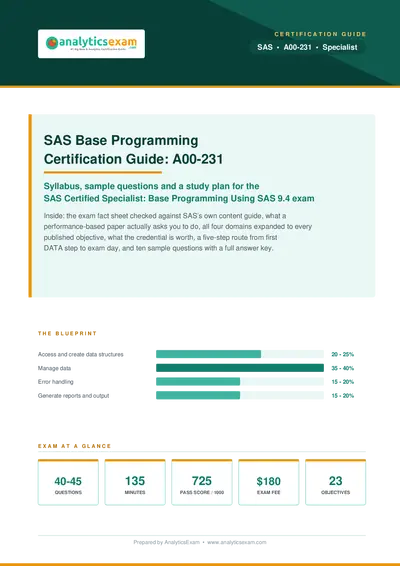
Task: Click the '40-45 QUESTIONS' card
Action: pyautogui.click(x=68, y=482)
